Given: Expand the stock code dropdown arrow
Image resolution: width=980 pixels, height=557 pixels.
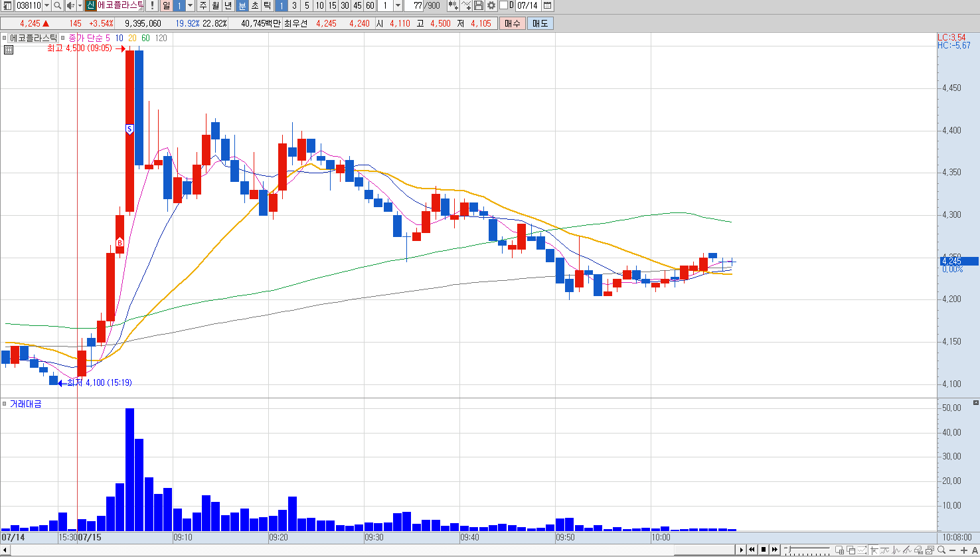Looking at the screenshot, I should [46, 5].
